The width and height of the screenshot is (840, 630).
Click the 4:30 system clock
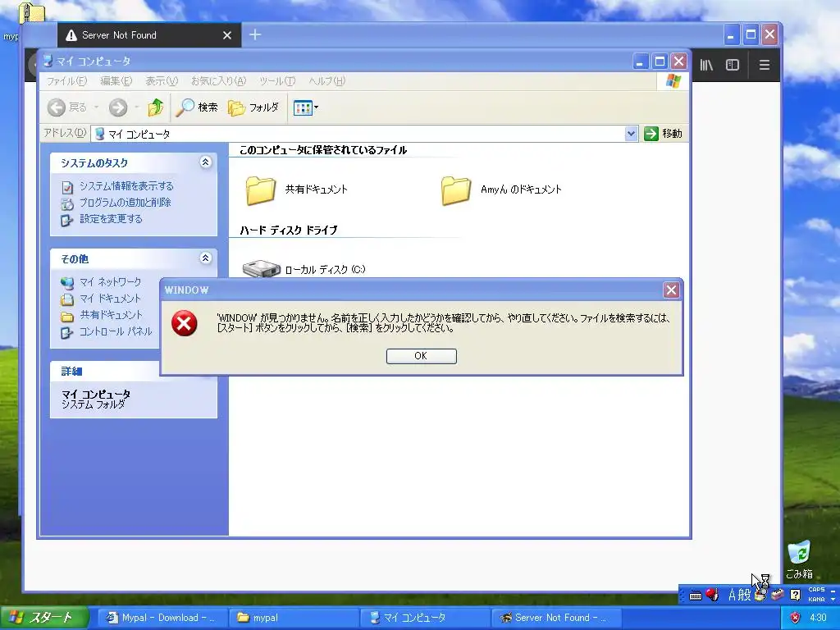pos(818,618)
